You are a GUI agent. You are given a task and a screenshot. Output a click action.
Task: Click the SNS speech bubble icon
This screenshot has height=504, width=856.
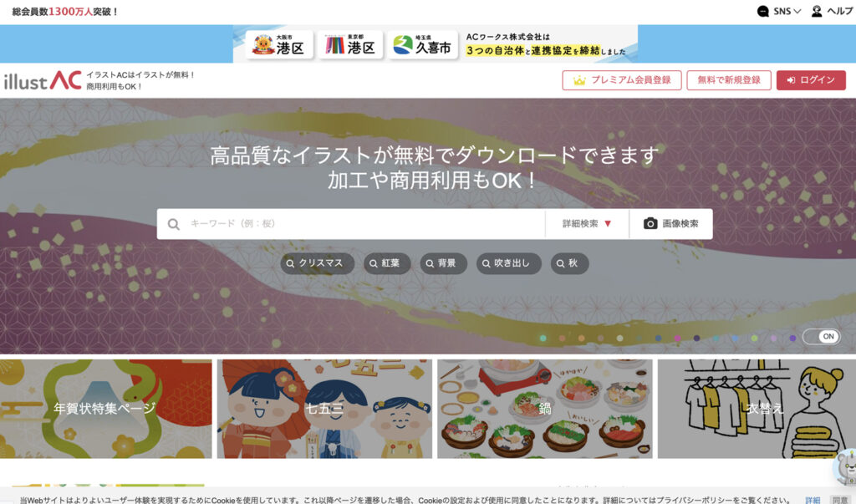coord(763,11)
